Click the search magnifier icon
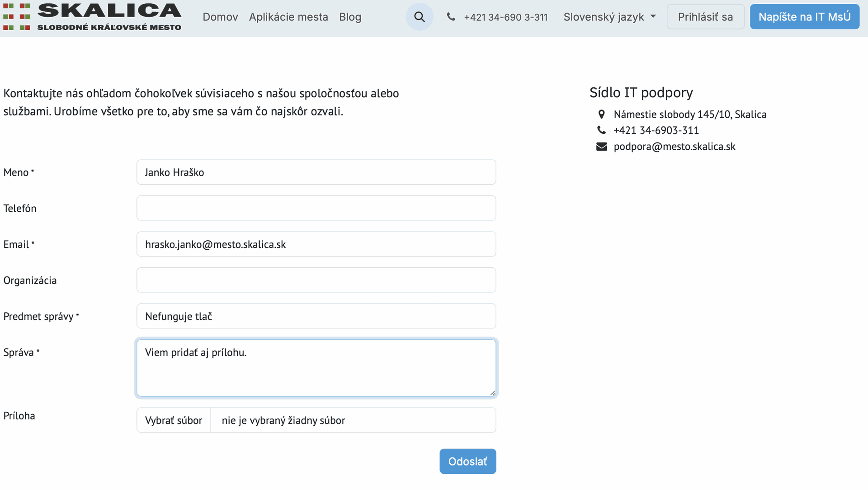868x490 pixels. click(420, 17)
